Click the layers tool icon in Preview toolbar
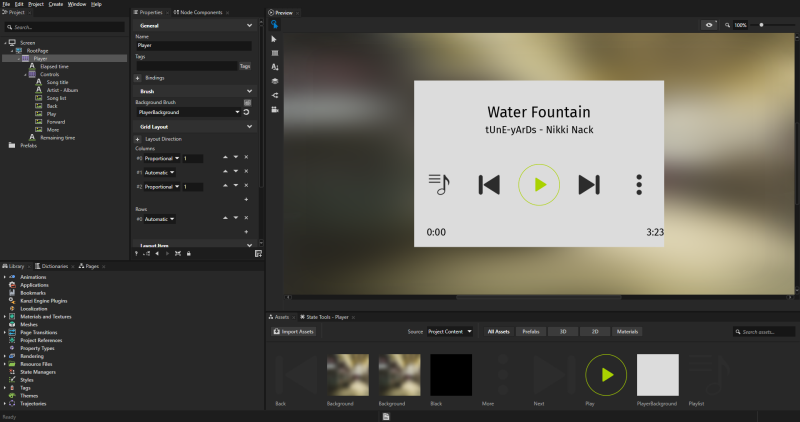Viewport: 800px width, 422px height. [x=275, y=81]
